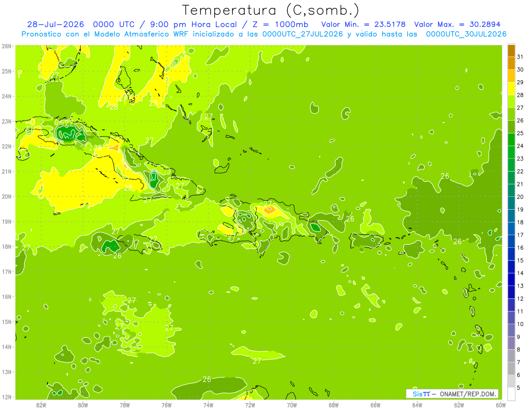Pick the dark blue swatch between 13 and 14

click(511, 279)
